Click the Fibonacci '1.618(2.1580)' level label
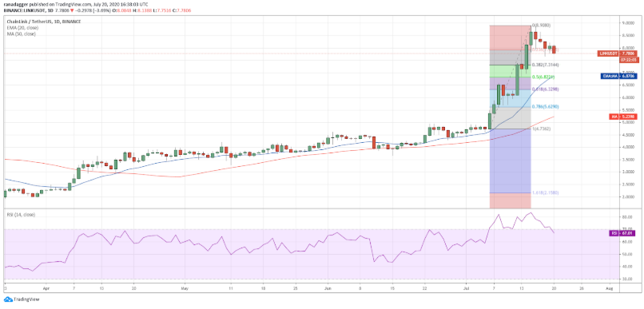The image size is (644, 309). (x=546, y=192)
